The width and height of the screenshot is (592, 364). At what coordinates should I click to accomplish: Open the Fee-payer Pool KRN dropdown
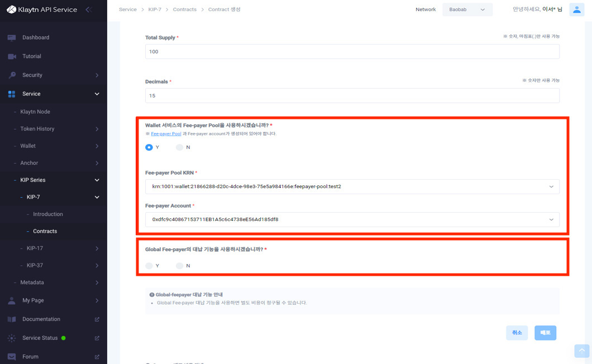click(x=352, y=186)
